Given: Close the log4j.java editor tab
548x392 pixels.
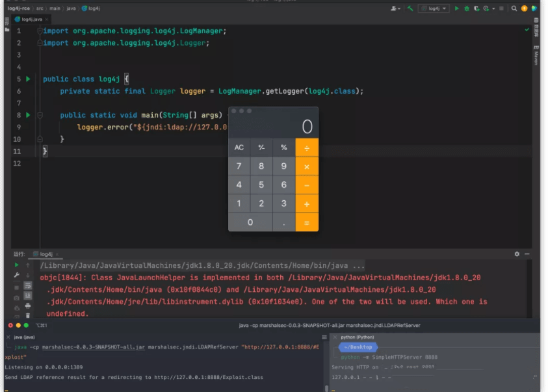Looking at the screenshot, I should 47,20.
